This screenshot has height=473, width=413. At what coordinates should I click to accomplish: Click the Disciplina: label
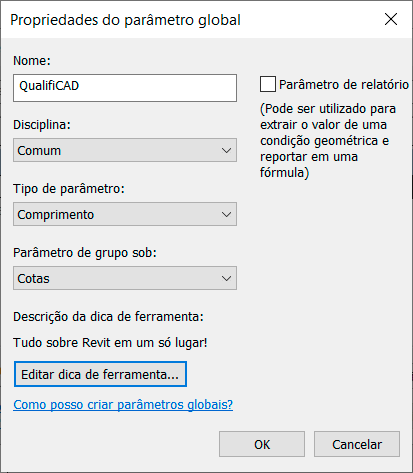(42, 125)
